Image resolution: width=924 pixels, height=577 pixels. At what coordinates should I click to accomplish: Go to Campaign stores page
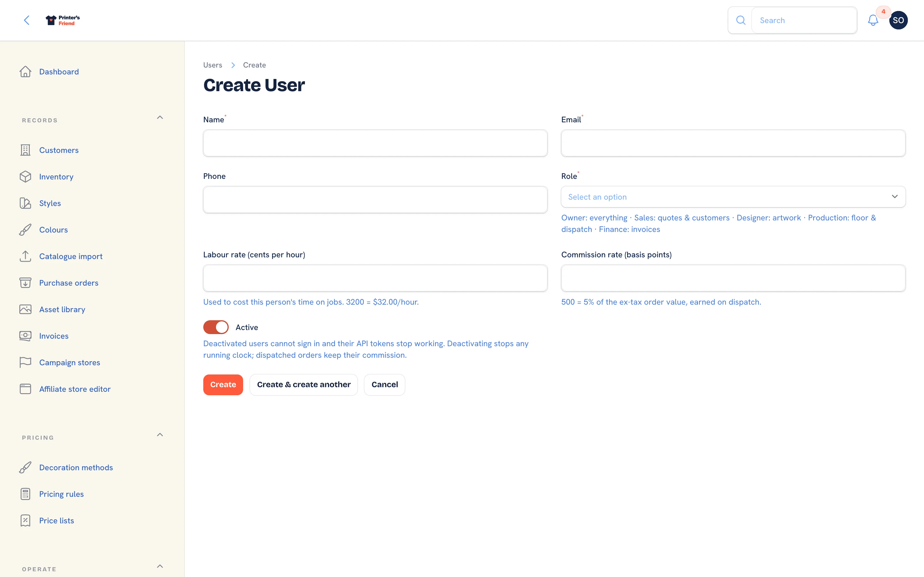pos(70,363)
